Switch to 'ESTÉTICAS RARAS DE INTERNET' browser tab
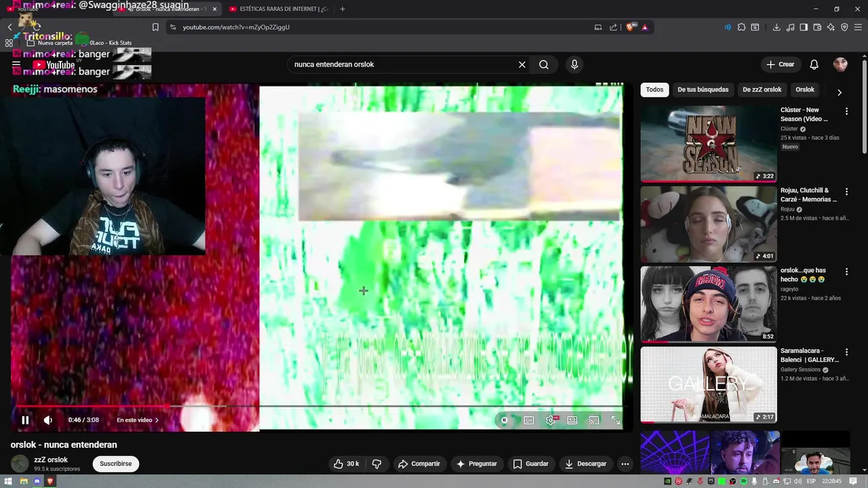868x488 pixels. (278, 9)
